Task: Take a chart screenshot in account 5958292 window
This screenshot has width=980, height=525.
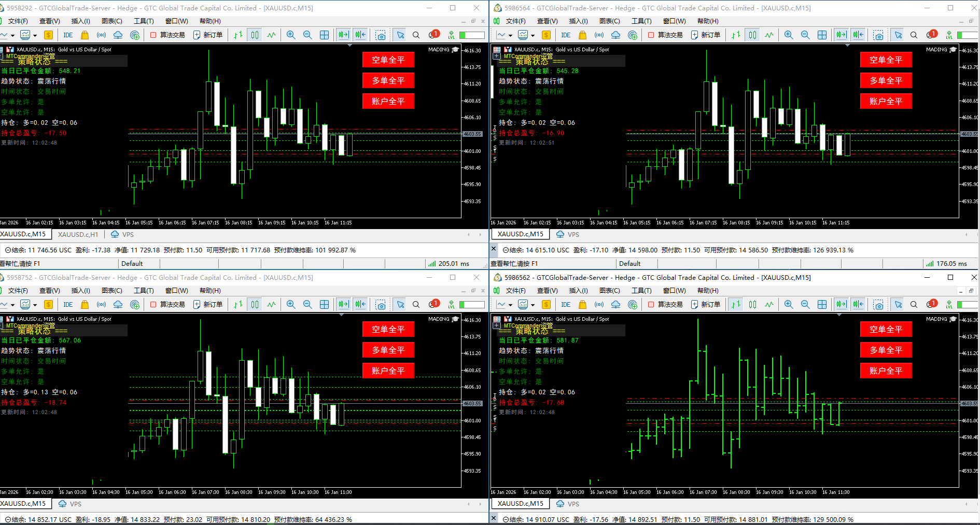Action: click(381, 35)
